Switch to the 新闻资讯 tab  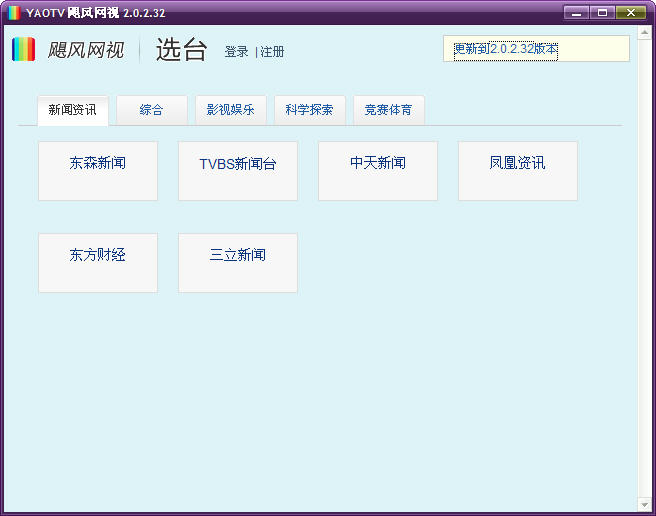coord(73,110)
